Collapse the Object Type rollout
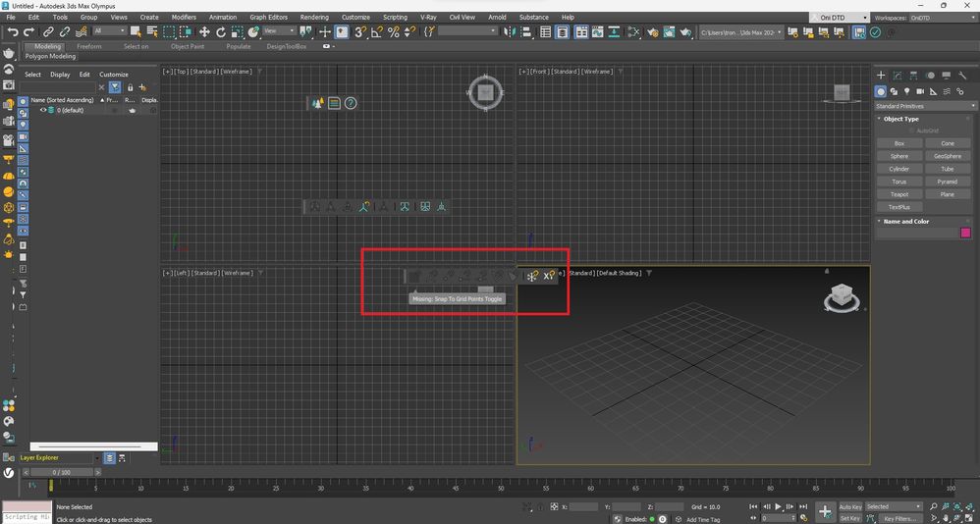This screenshot has height=524, width=980. (x=900, y=119)
